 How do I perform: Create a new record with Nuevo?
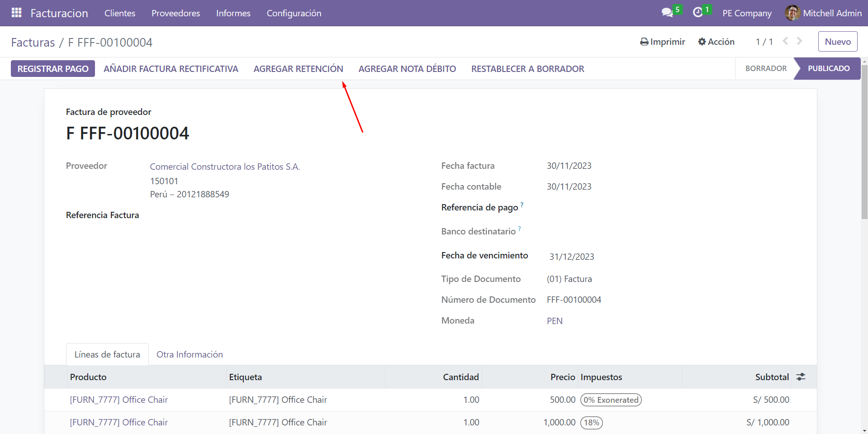pos(838,42)
